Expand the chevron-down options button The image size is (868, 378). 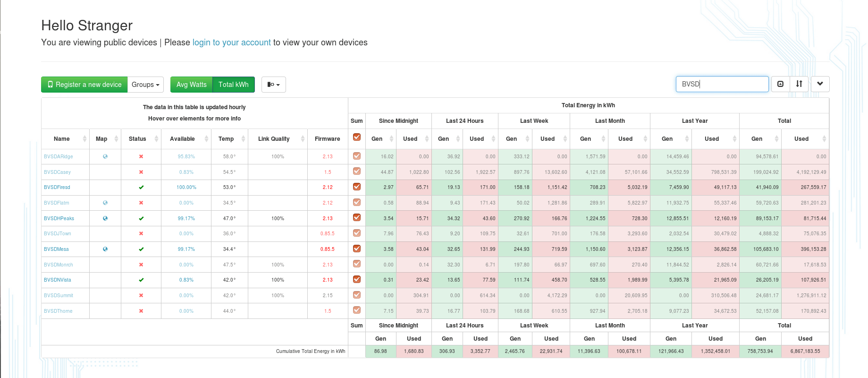click(820, 84)
